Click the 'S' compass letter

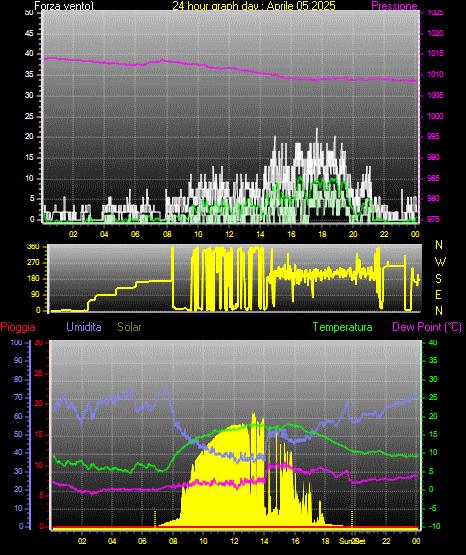(438, 279)
